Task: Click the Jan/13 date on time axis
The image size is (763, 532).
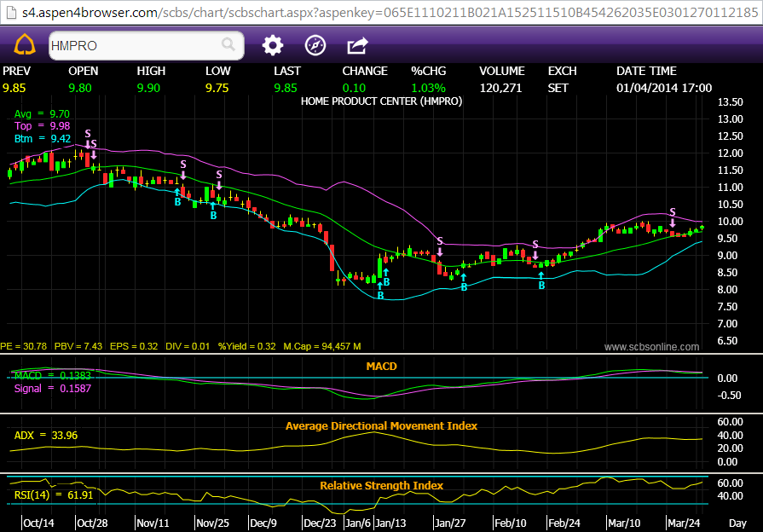Action: point(390,522)
